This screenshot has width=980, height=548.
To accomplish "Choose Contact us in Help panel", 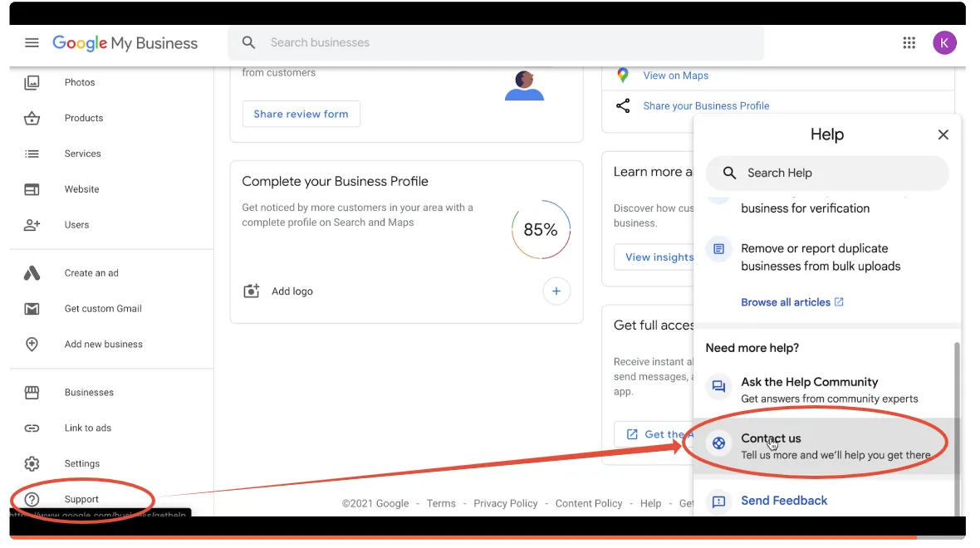I will coord(825,446).
